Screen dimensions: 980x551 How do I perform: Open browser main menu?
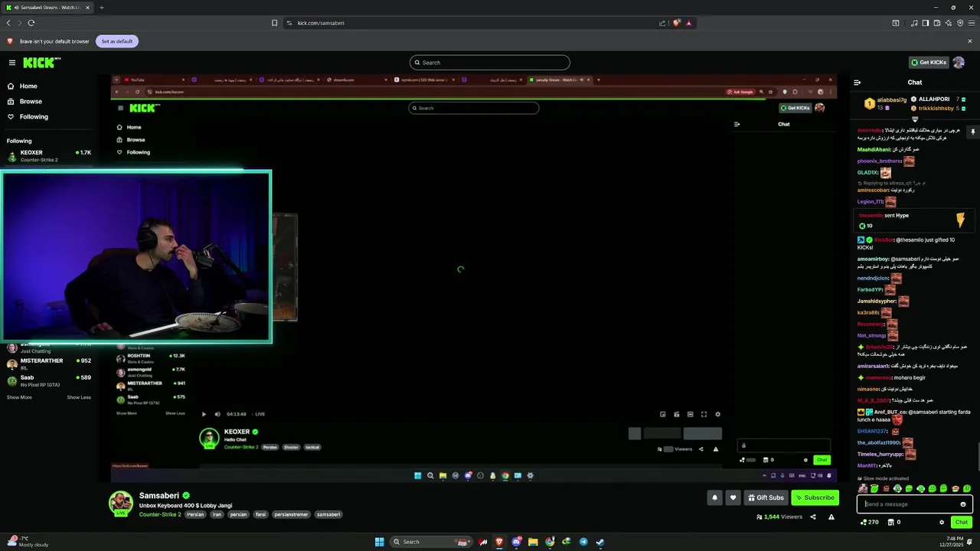[x=972, y=23]
